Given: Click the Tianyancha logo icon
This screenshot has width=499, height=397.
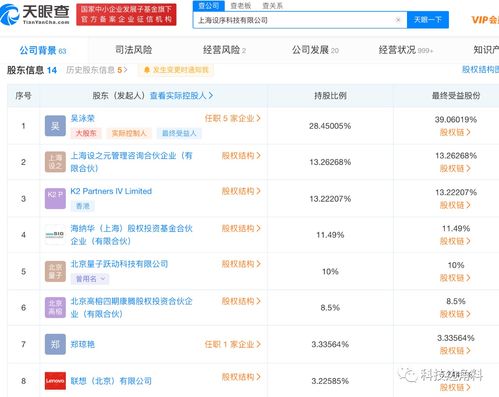Looking at the screenshot, I should coord(10,14).
